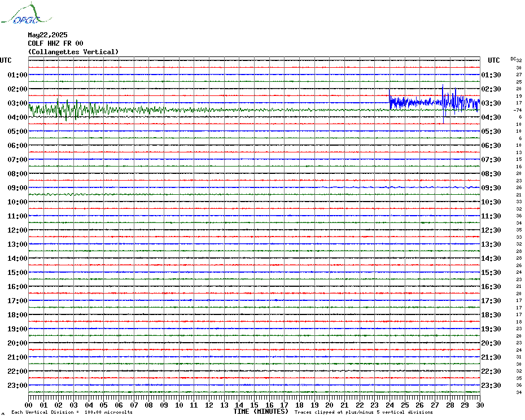The height and width of the screenshot is (420, 525).
Task: Select the 17:00 hour label on the left
Action: coord(17,301)
